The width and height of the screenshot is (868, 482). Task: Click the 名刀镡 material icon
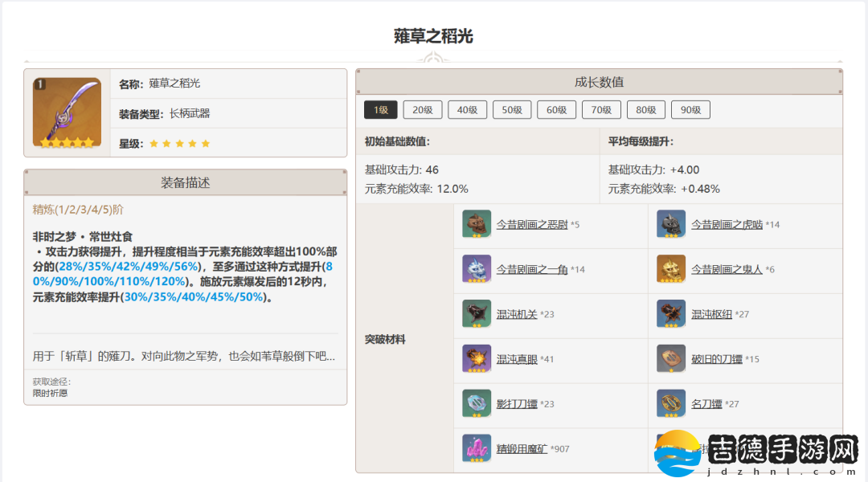[671, 404]
